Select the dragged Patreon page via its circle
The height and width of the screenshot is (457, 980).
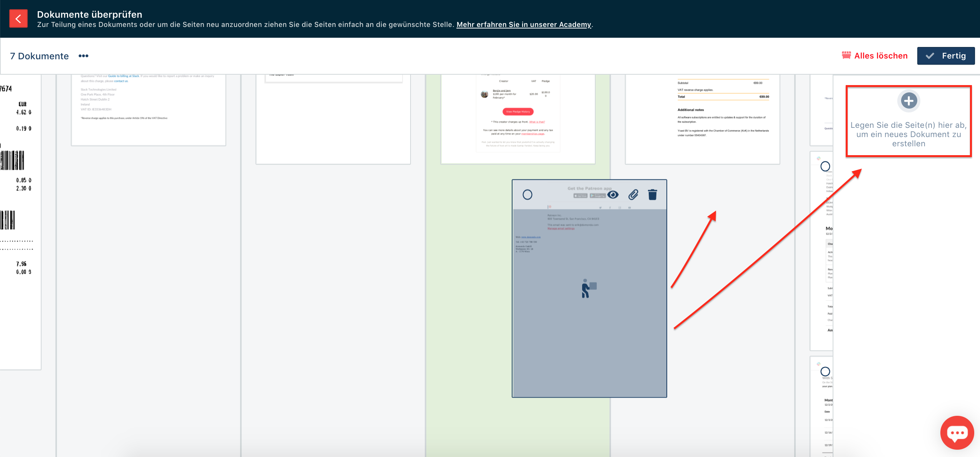[528, 195]
